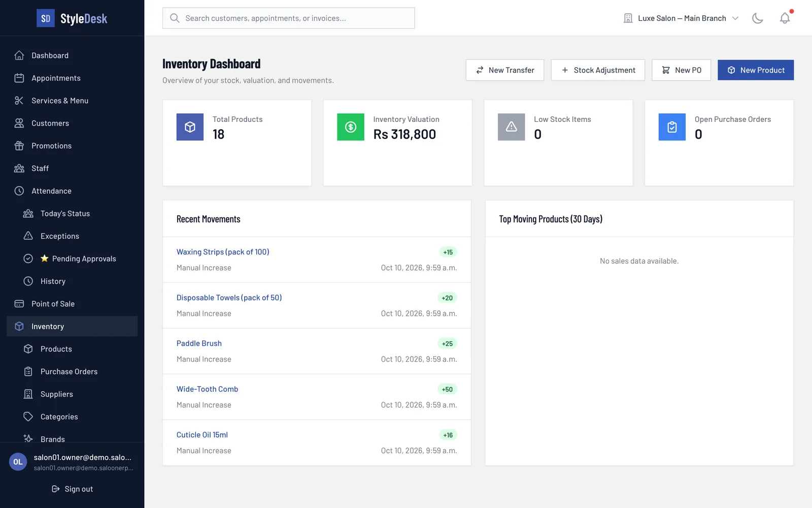Viewport: 812px width, 508px height.
Task: Click the card icon for Point of Sale
Action: [x=19, y=304]
